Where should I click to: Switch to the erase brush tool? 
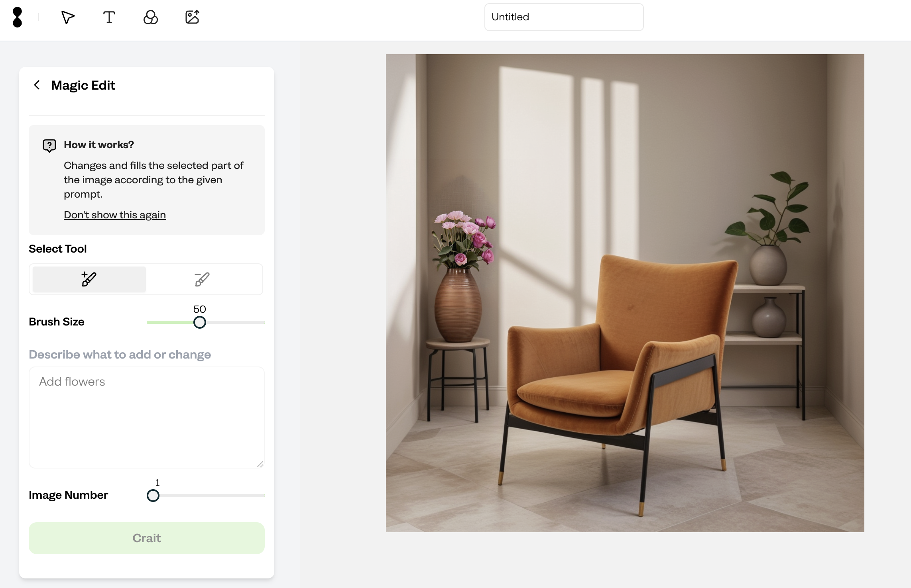point(202,279)
